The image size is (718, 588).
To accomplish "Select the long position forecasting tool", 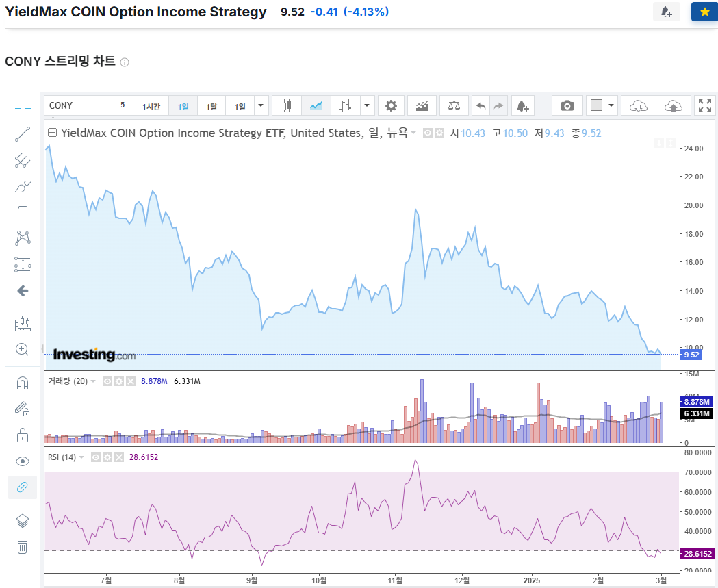I will (x=23, y=264).
